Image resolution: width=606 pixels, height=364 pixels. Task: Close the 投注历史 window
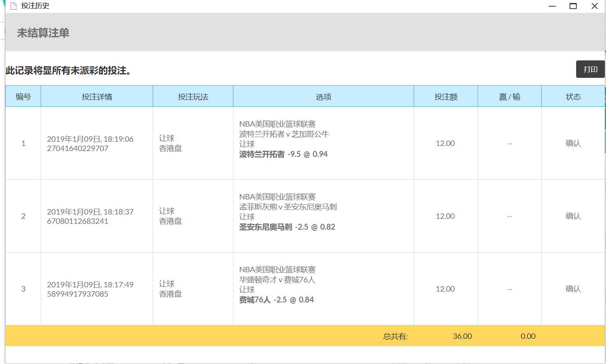point(594,6)
